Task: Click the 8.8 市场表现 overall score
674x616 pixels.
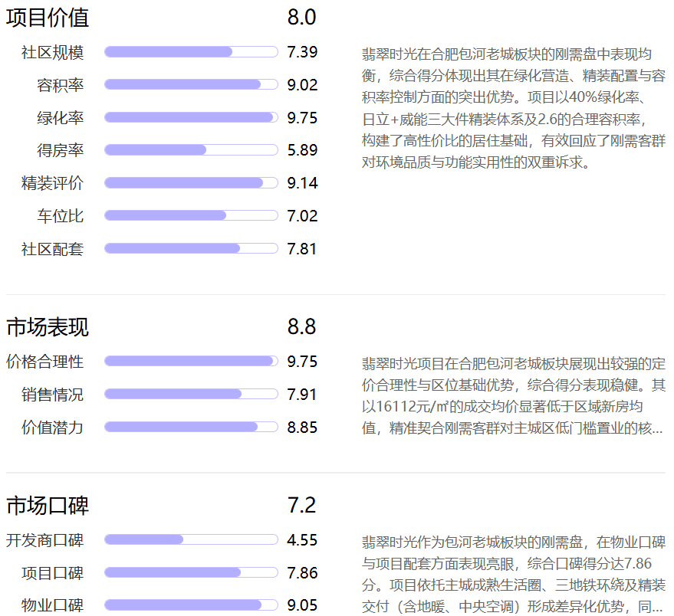Action: [x=302, y=327]
